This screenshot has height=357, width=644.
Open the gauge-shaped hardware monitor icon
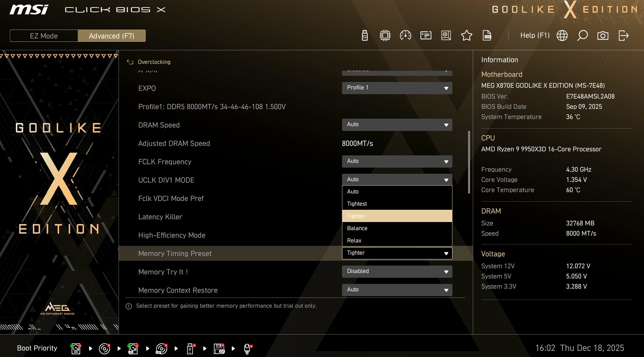coord(405,35)
